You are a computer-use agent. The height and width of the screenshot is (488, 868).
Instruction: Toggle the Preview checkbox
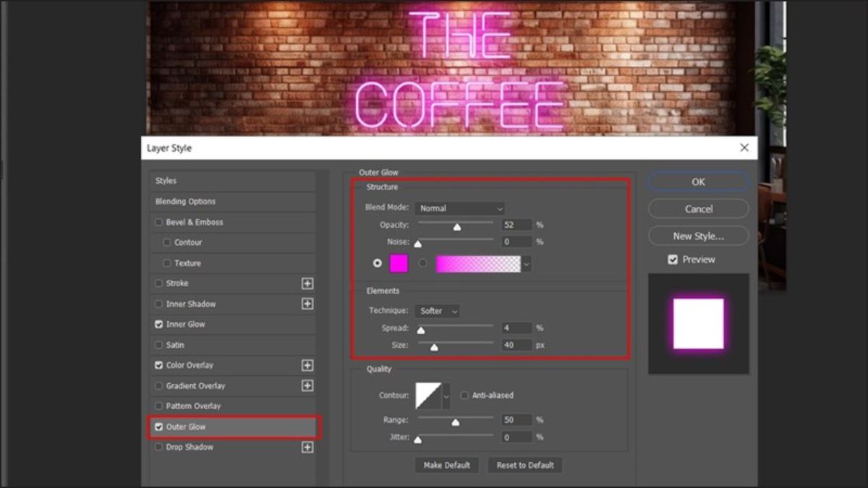click(x=673, y=260)
